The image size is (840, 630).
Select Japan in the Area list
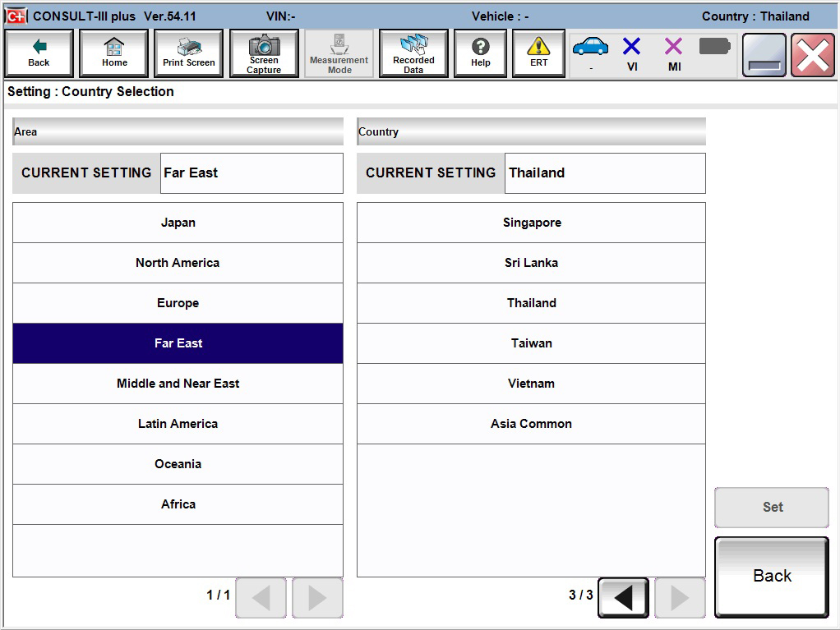point(178,222)
